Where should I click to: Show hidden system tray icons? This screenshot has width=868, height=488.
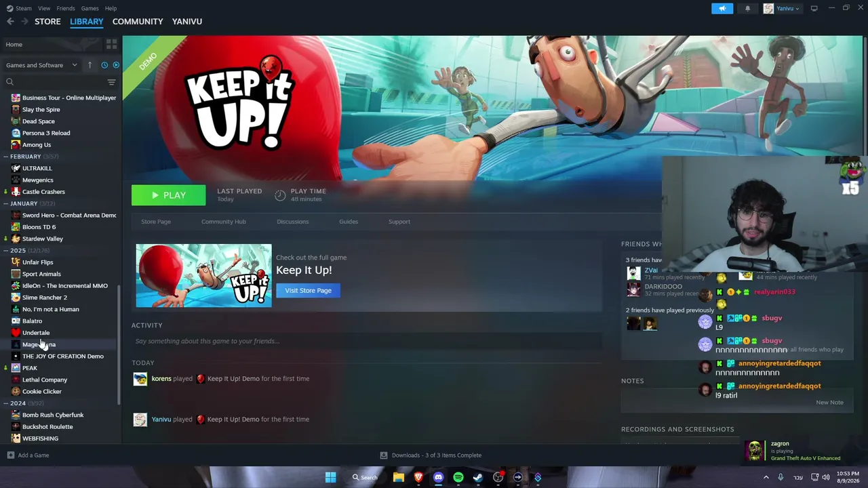(766, 477)
